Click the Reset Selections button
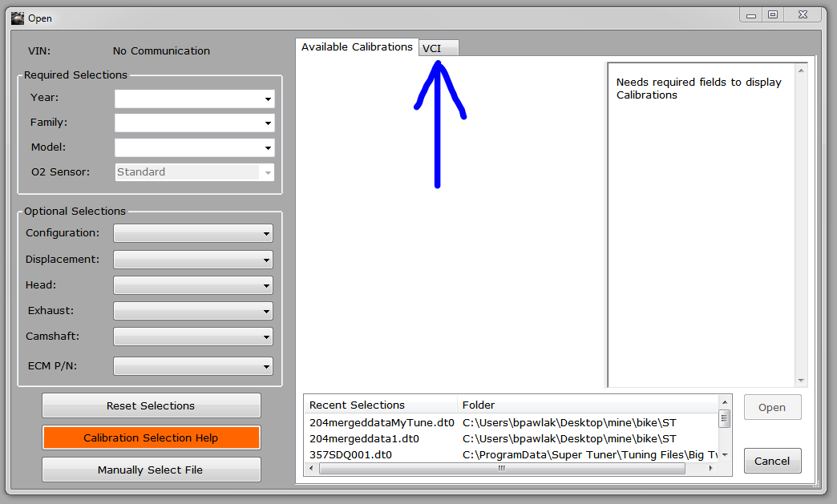The image size is (837, 504). click(x=151, y=405)
